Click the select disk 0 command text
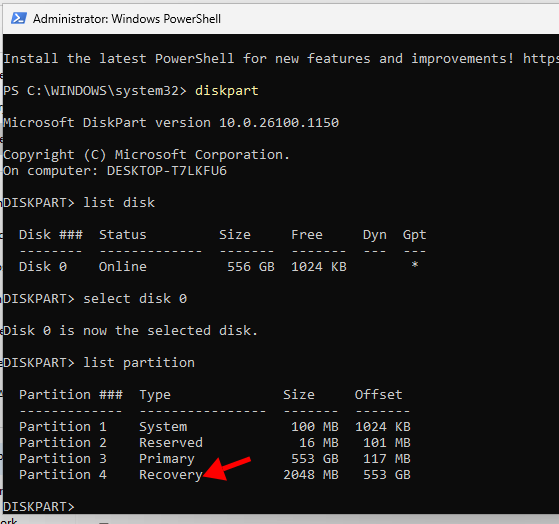This screenshot has height=524, width=559. point(135,298)
